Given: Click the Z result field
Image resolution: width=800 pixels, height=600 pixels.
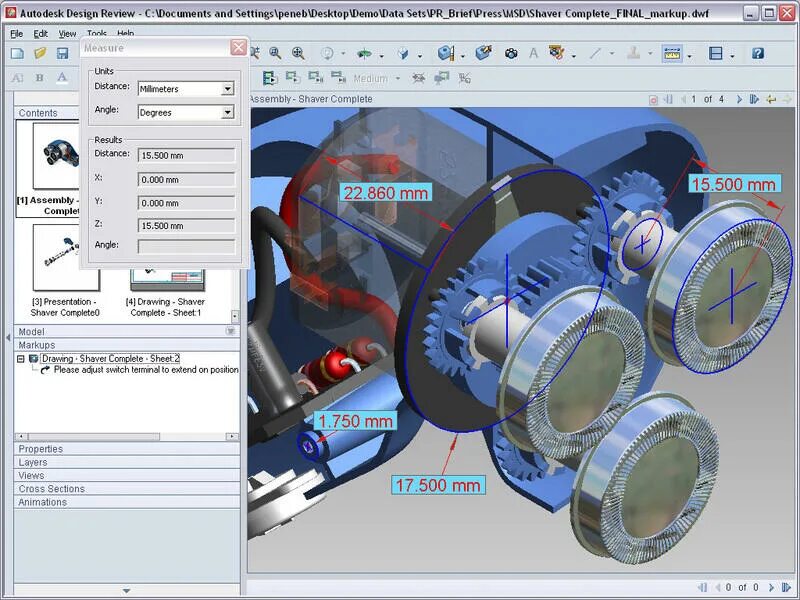Looking at the screenshot, I should point(186,226).
